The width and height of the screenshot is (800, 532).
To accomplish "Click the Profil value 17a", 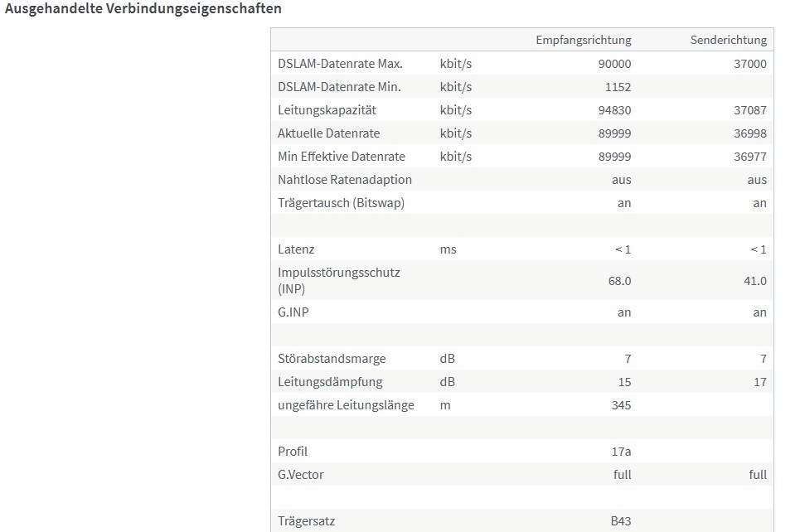I will click(621, 452).
